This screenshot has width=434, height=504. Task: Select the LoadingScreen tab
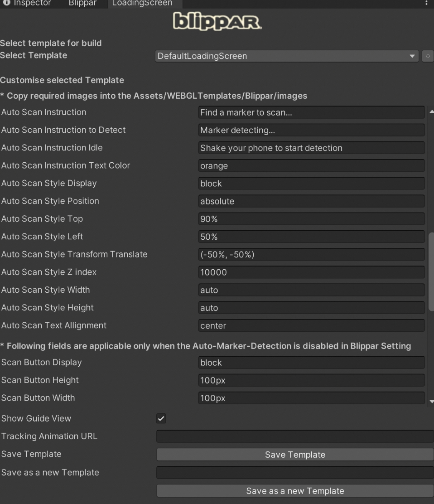pos(142,3)
